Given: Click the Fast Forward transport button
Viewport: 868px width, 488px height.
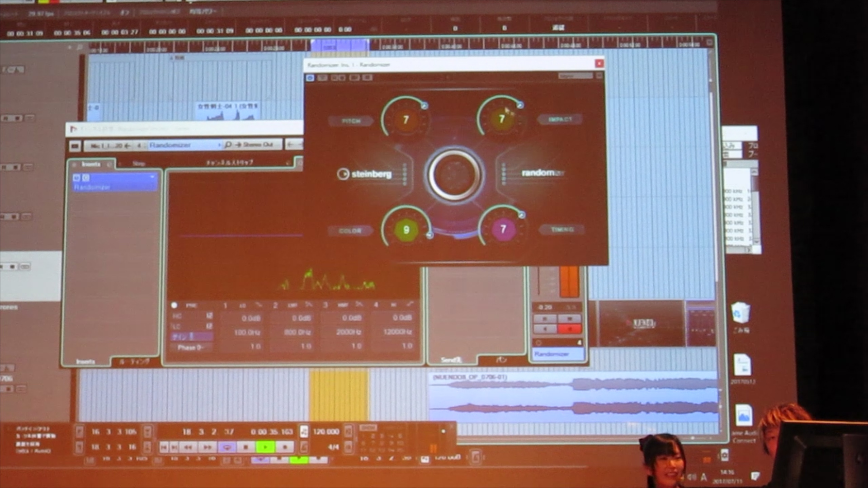Looking at the screenshot, I should tap(208, 447).
